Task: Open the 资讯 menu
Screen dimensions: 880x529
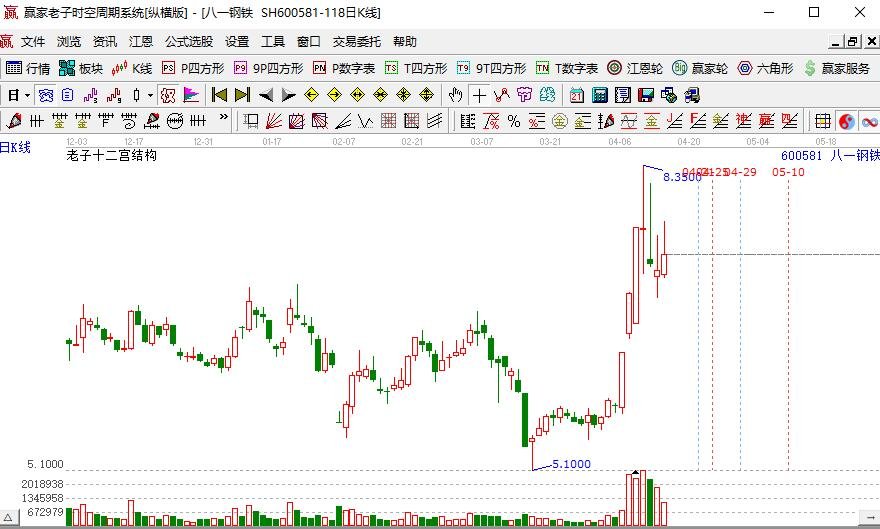Action: point(105,42)
